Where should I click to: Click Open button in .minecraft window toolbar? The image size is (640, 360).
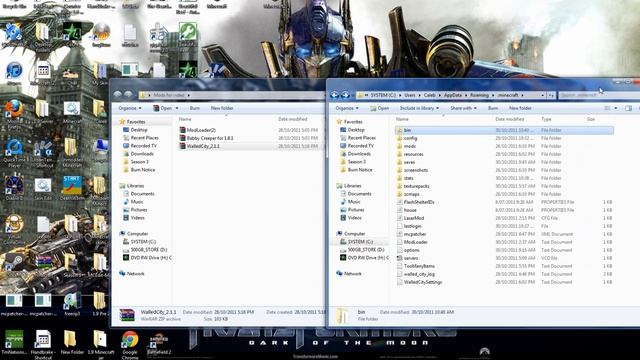[x=380, y=108]
